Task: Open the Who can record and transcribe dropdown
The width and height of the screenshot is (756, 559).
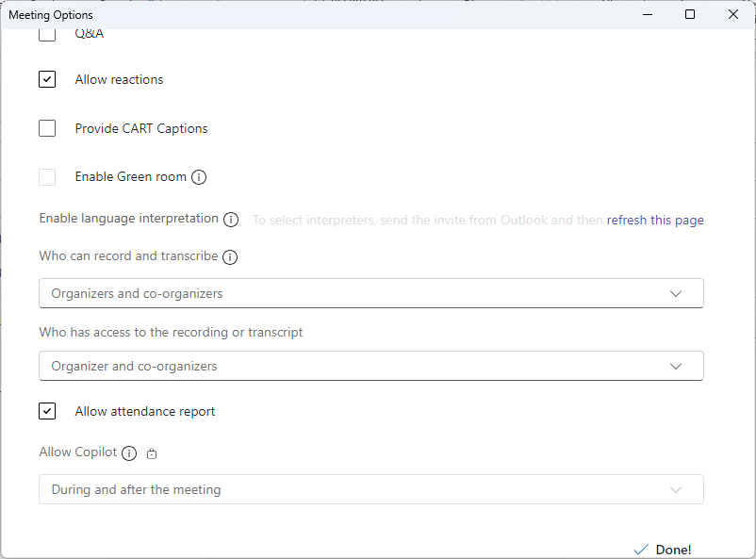Action: pos(371,293)
